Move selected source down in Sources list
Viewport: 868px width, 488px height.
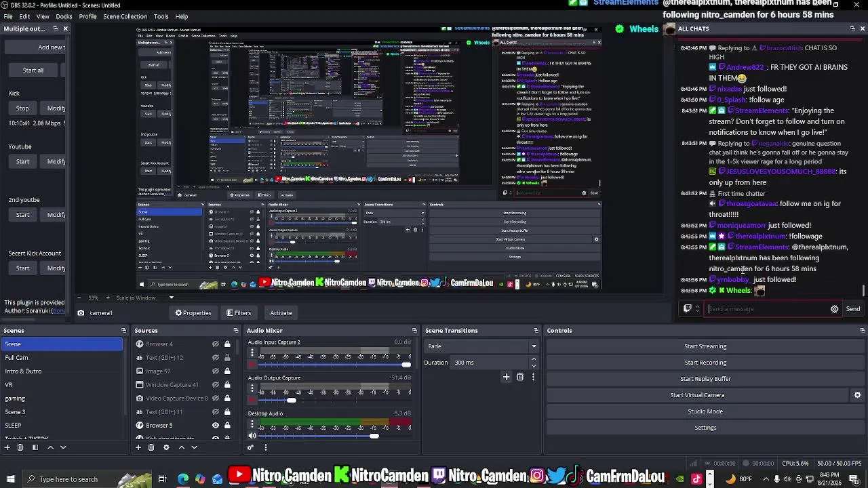point(194,447)
